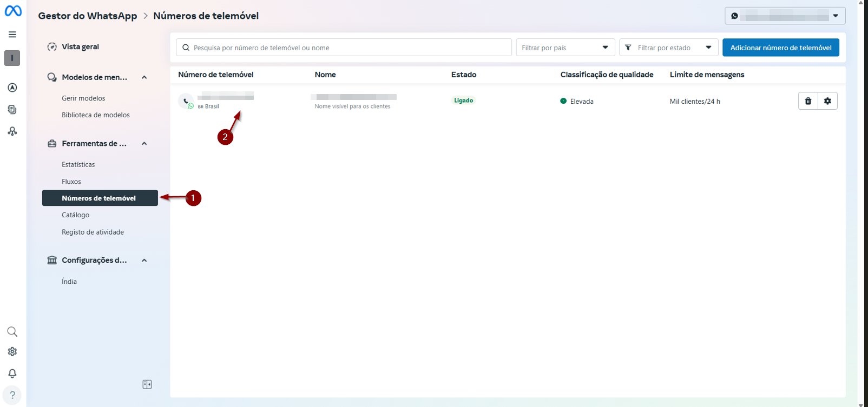Open notifications bell icon

(12, 373)
